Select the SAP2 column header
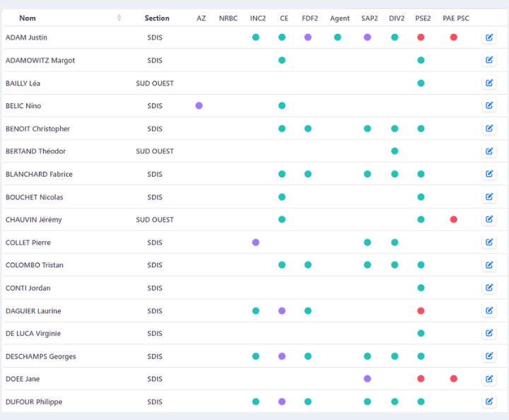The image size is (509, 420). (x=370, y=18)
